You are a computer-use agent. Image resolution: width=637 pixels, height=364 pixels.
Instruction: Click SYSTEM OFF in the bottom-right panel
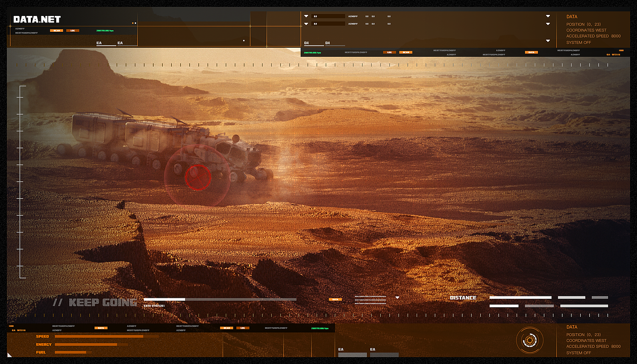579,353
